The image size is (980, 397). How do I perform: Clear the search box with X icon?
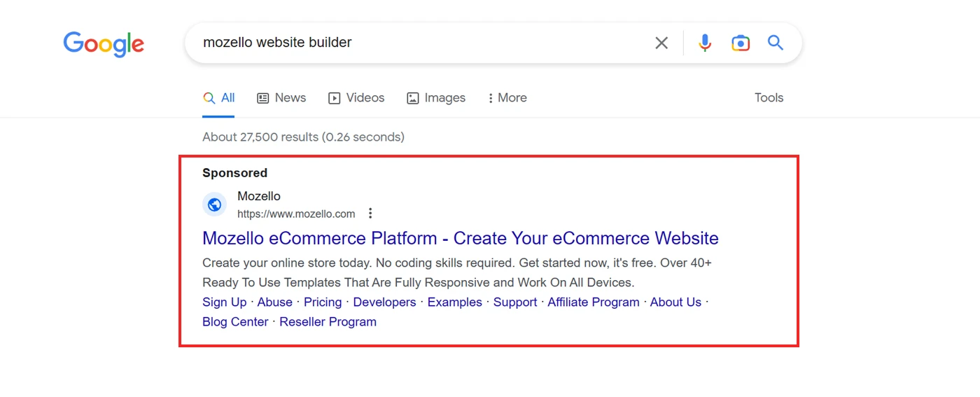[661, 43]
